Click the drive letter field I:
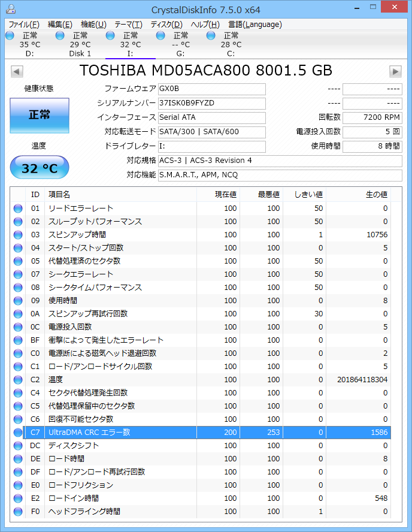This screenshot has width=412, height=532. [212, 147]
